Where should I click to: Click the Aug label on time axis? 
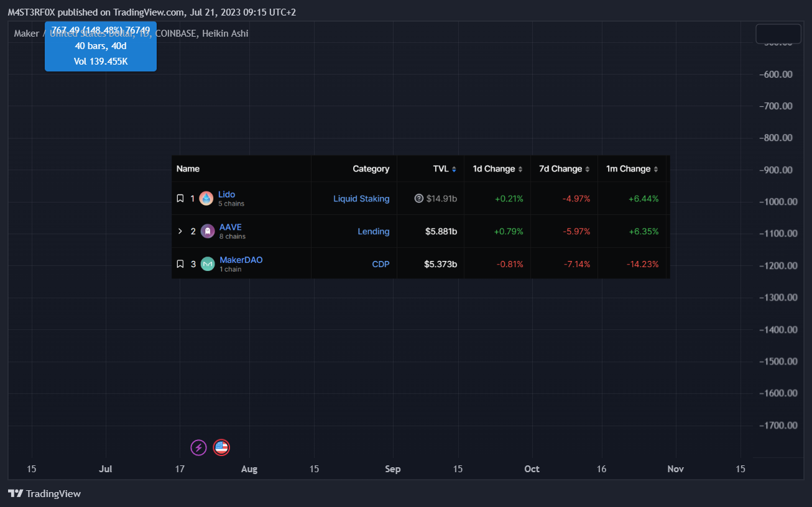coord(249,469)
